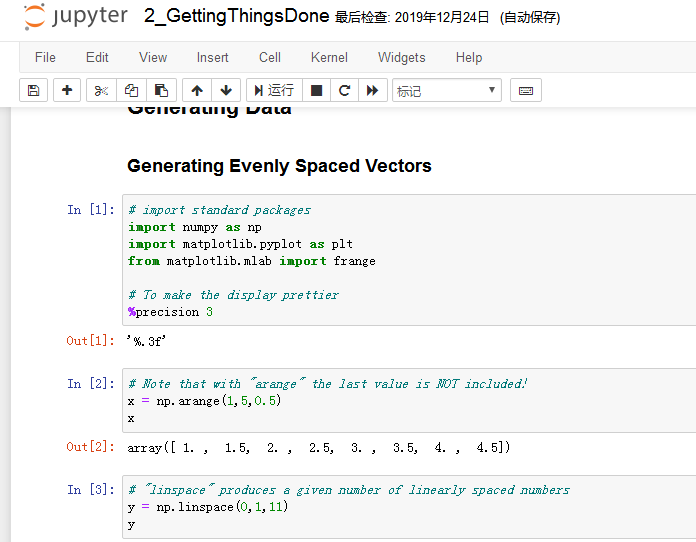This screenshot has height=542, width=696.
Task: Rename notebook title 2_GettingThingsDone
Action: pyautogui.click(x=236, y=17)
